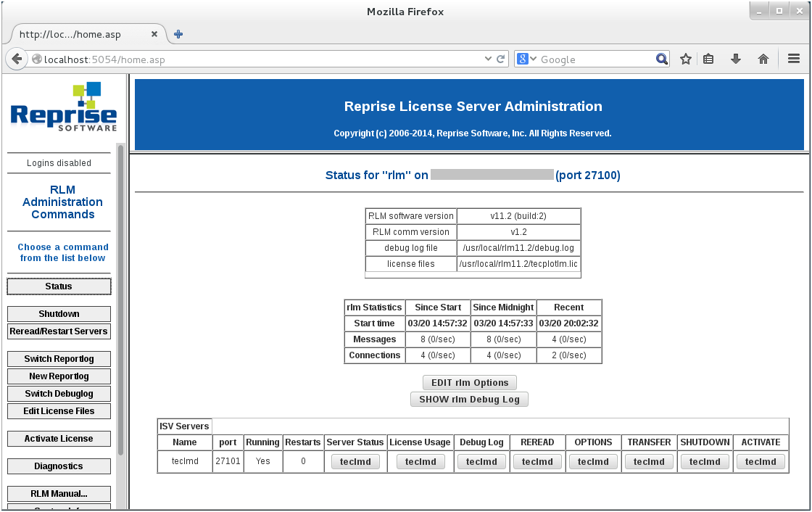812x512 pixels.
Task: Open teclmd OPTIONS
Action: [594, 462]
